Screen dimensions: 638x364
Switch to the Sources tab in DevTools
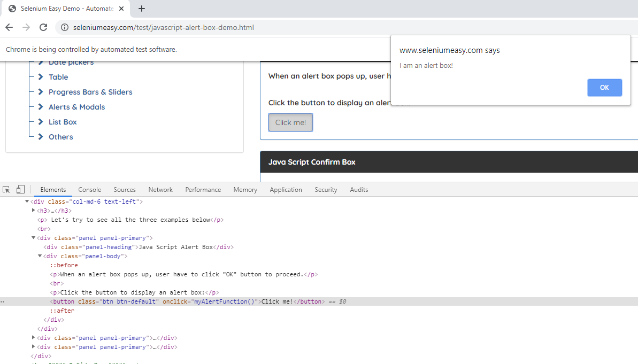point(125,190)
